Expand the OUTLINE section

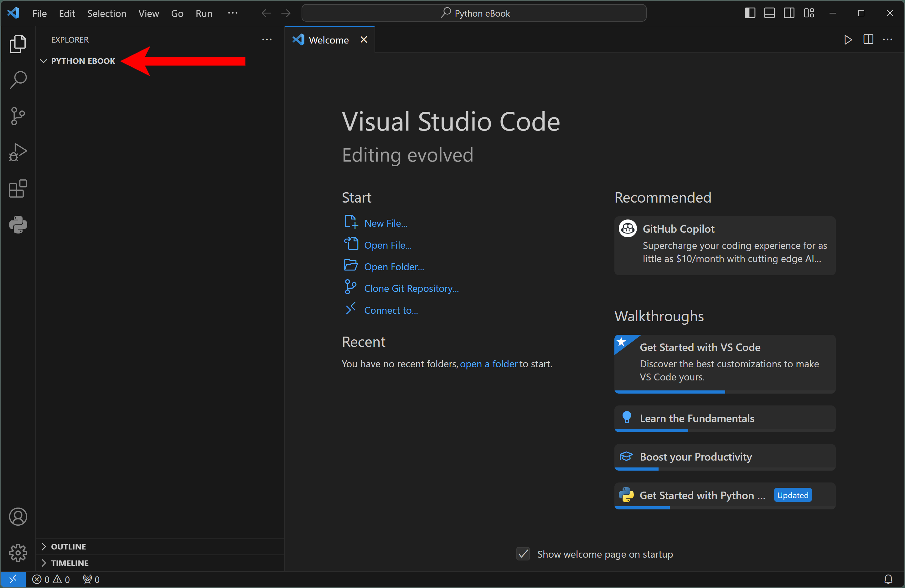pos(160,547)
